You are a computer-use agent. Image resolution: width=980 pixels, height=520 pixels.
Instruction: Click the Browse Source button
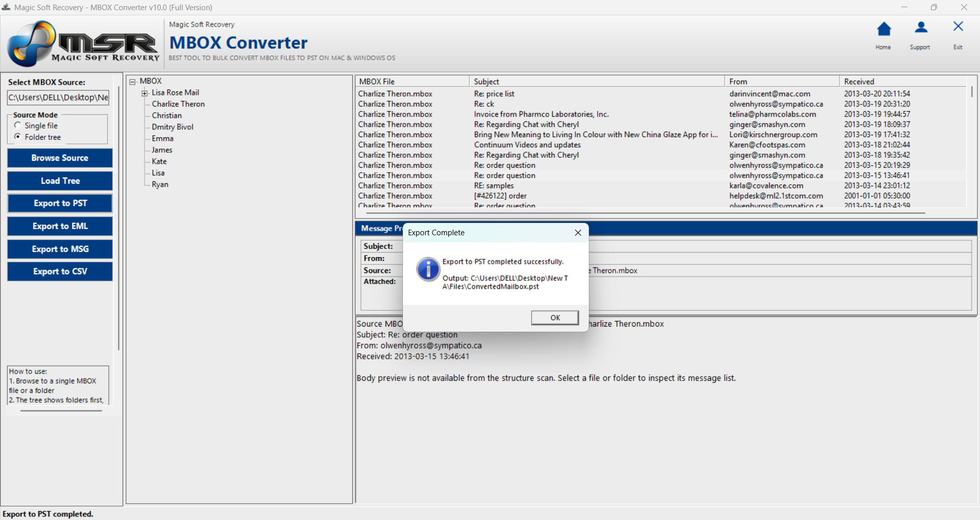point(60,158)
